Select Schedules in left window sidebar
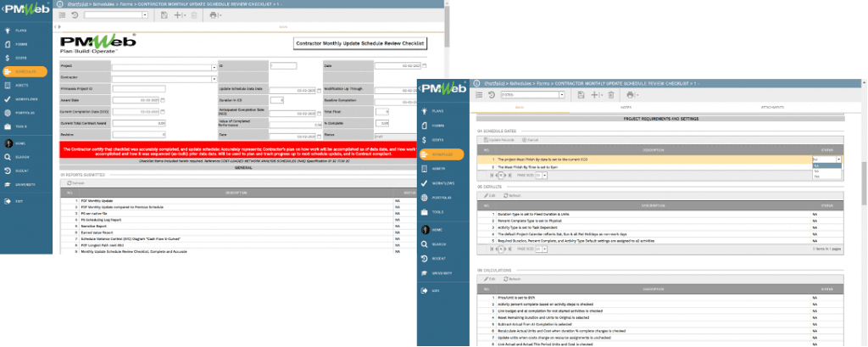The height and width of the screenshot is (347, 868). click(x=25, y=71)
